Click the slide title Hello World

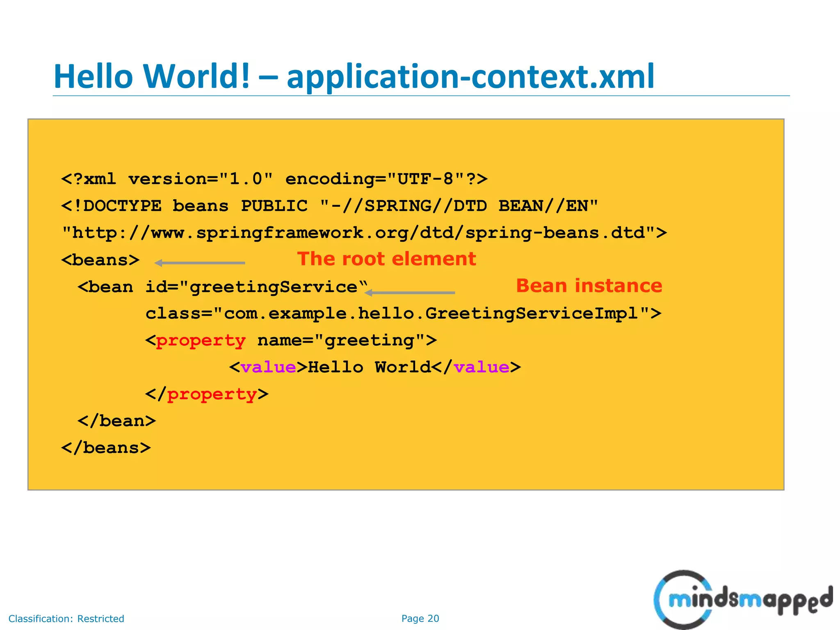354,76
